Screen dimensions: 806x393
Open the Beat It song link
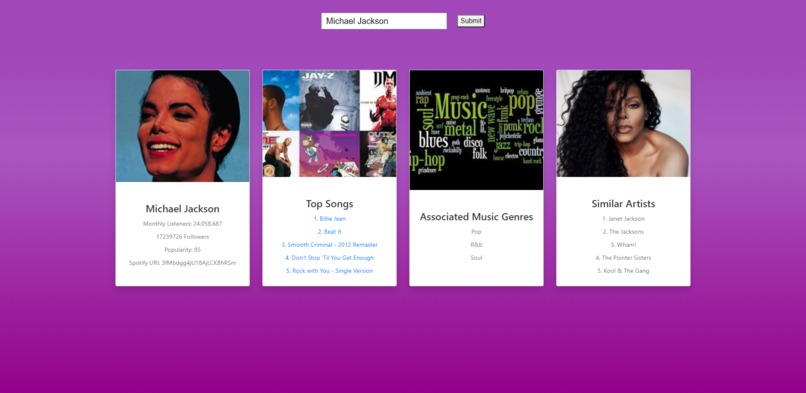click(329, 232)
